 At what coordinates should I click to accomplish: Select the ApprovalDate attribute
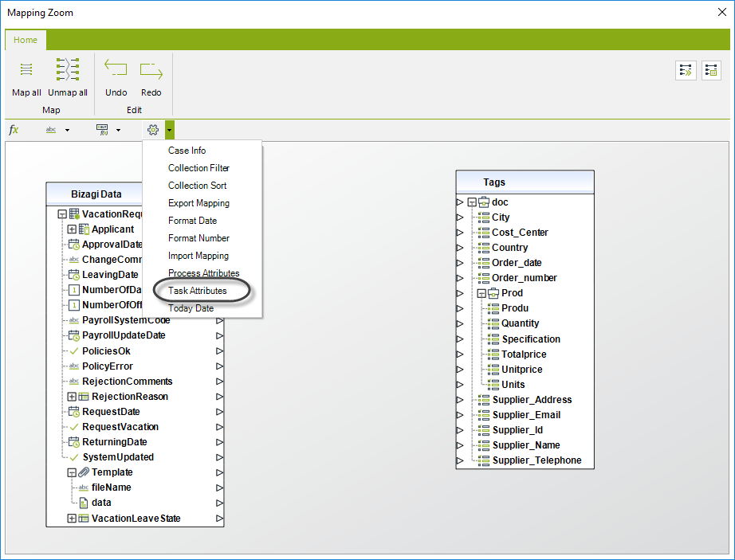[112, 245]
